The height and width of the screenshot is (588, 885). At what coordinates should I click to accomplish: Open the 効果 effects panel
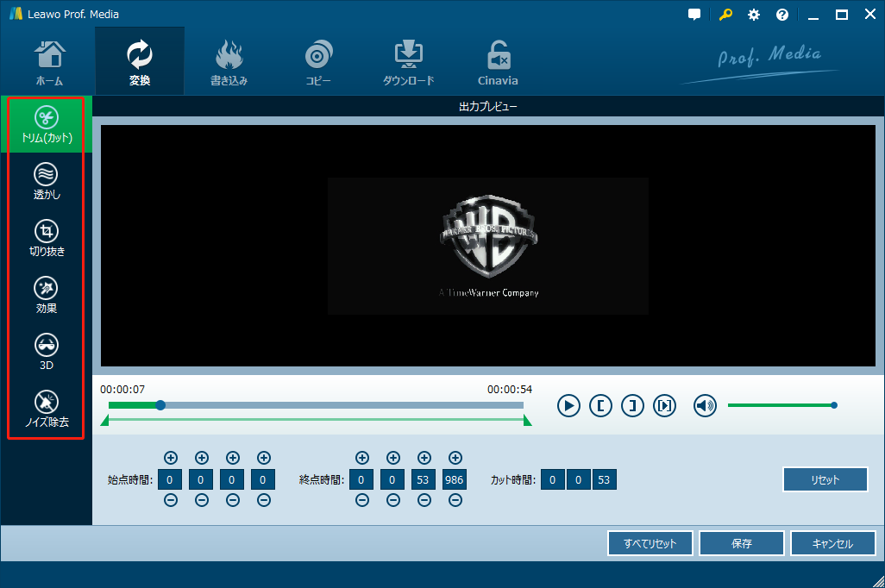tap(47, 296)
